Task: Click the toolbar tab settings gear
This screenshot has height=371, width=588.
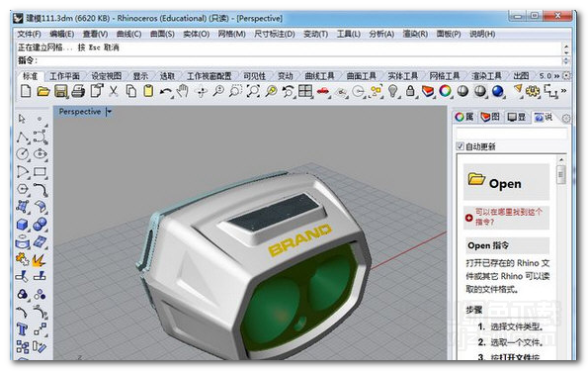Action: coord(566,76)
